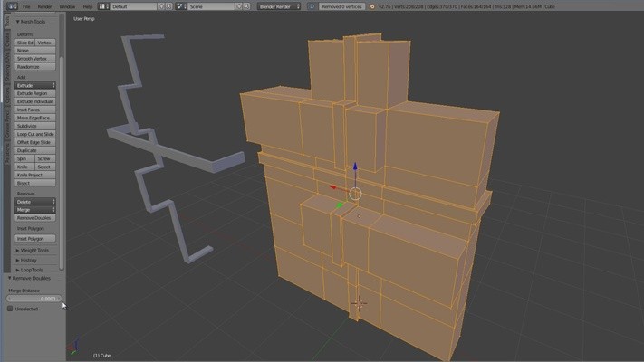Open the Help menu

(x=88, y=6)
